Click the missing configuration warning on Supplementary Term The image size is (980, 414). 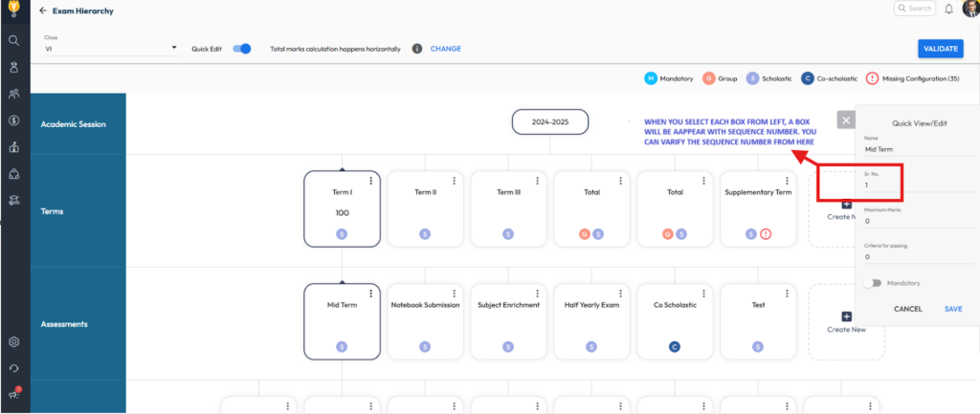pos(766,233)
